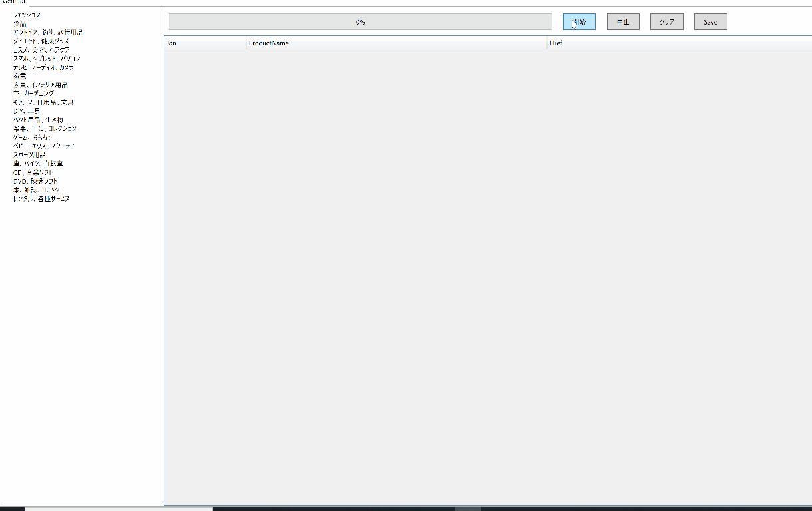812x511 pixels.
Task: Click the 家電 category
Action: pyautogui.click(x=20, y=76)
